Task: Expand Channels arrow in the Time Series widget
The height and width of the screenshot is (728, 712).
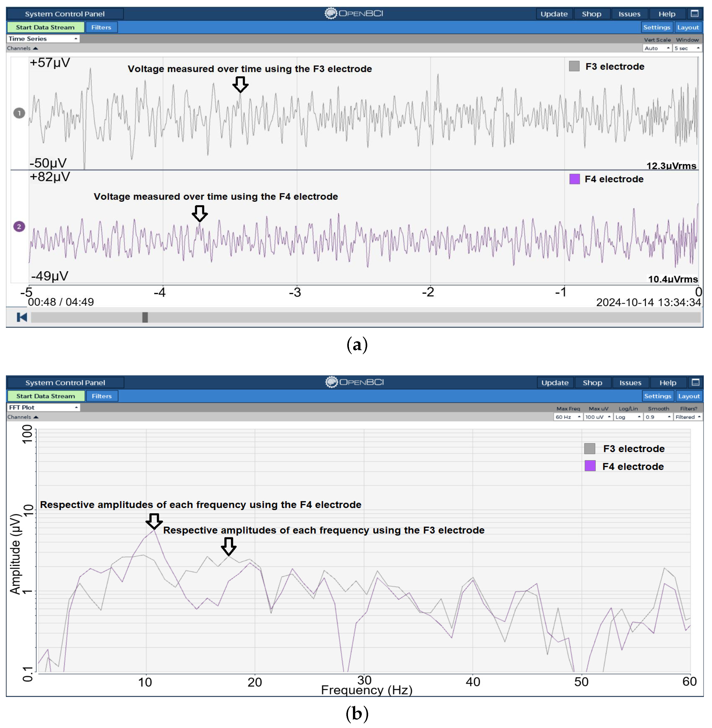Action: pyautogui.click(x=35, y=49)
